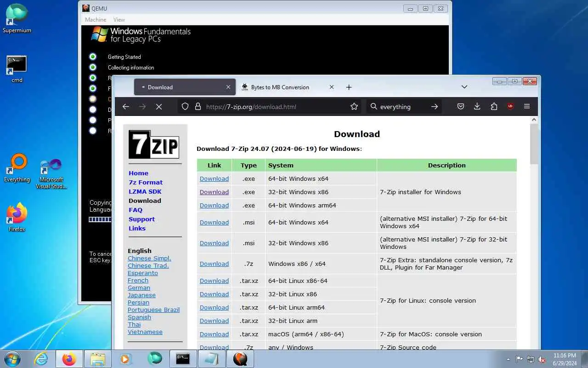The width and height of the screenshot is (588, 368).
Task: Download 7-Zip Extra .7z file
Action: pos(214,264)
